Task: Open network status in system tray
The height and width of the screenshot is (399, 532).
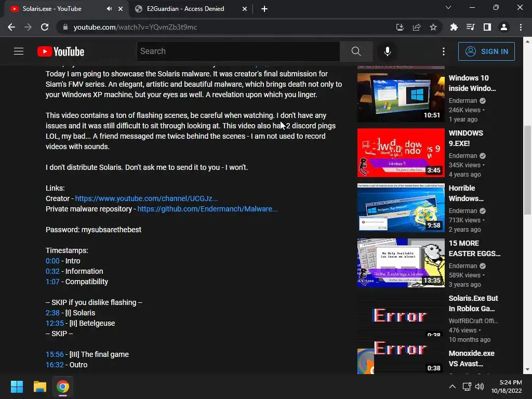Action: (467, 387)
